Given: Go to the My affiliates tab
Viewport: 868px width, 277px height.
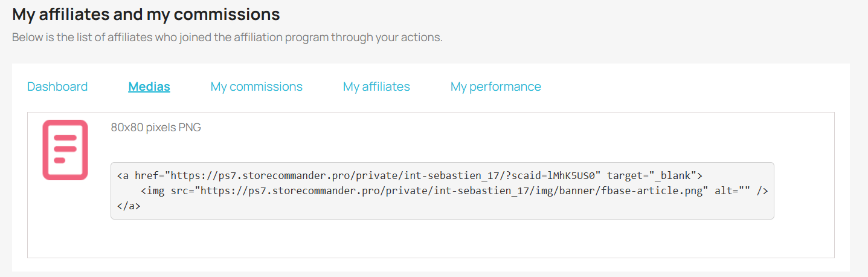Looking at the screenshot, I should click(x=376, y=86).
